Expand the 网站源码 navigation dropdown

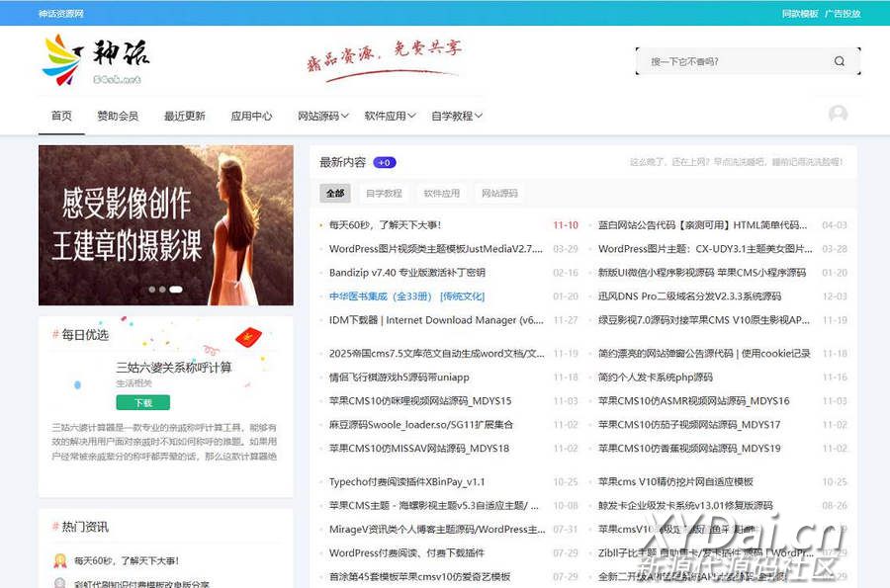[323, 116]
